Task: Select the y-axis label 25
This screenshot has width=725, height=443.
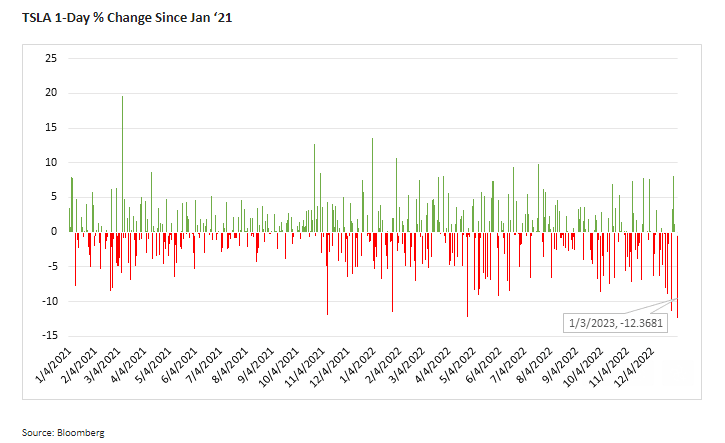Action: click(x=51, y=58)
